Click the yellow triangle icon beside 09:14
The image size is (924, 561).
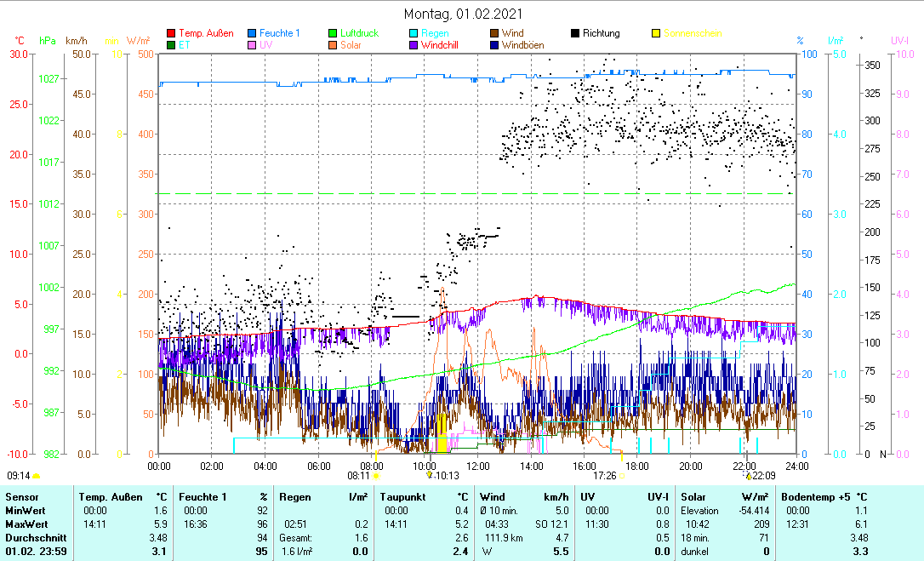click(x=37, y=476)
